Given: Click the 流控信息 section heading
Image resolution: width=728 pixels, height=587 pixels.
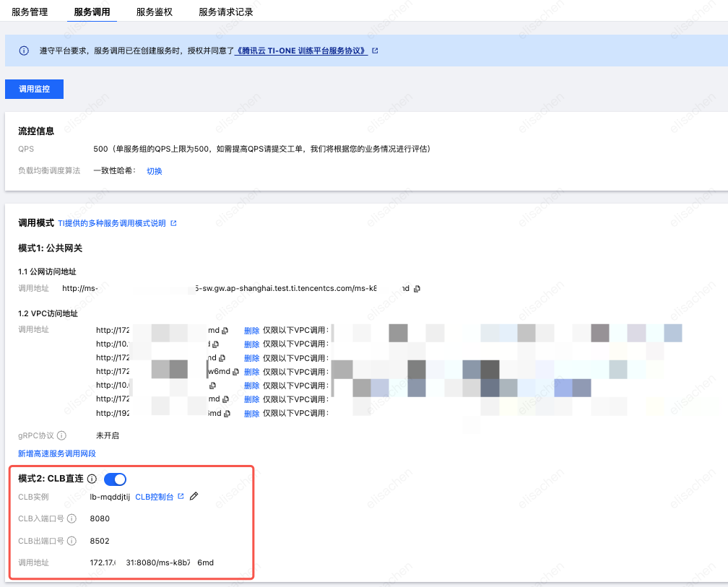Looking at the screenshot, I should (x=36, y=131).
